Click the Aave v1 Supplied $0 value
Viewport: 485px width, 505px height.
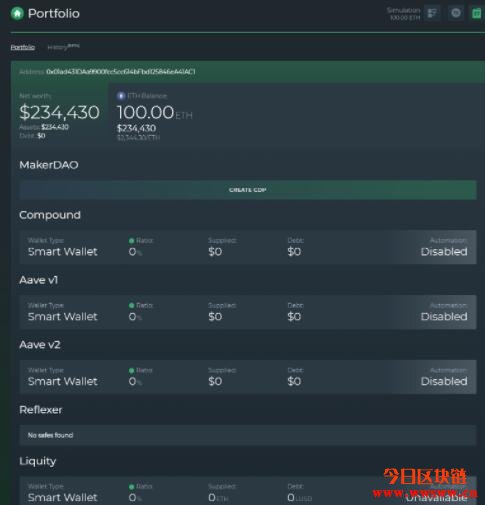tap(215, 317)
